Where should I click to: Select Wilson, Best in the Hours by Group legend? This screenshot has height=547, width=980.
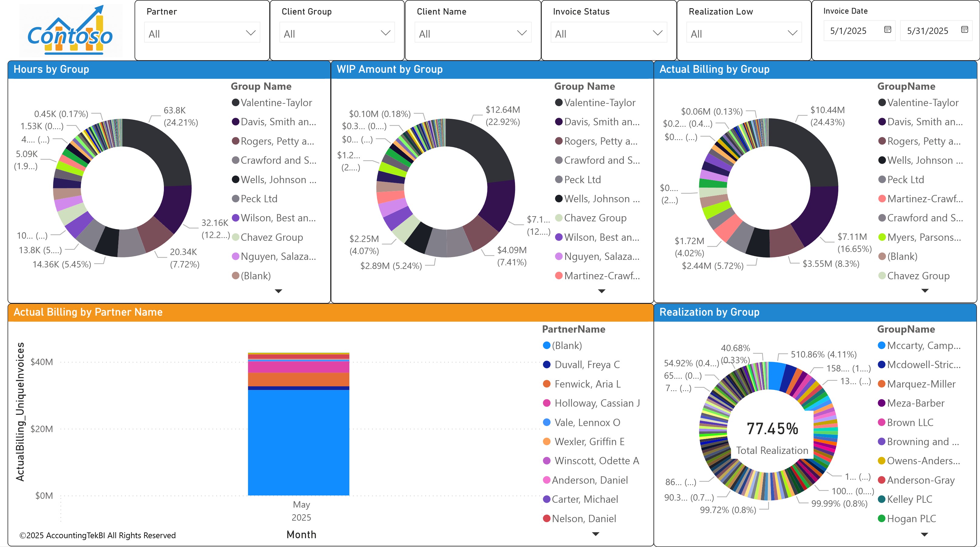click(x=236, y=218)
